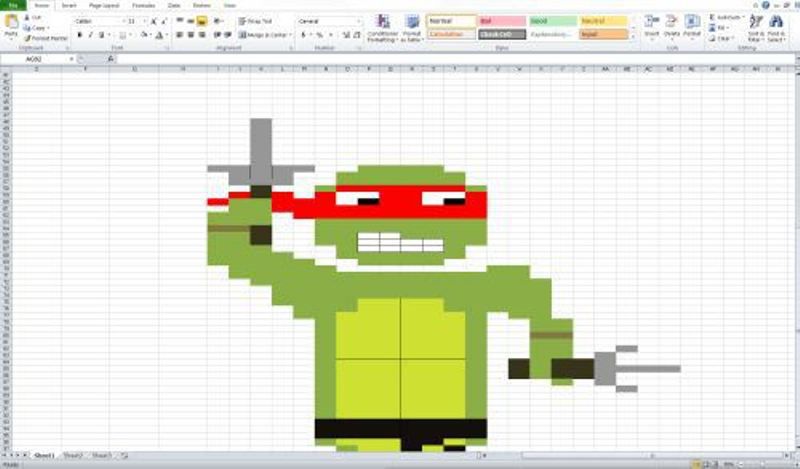
Task: Open the font name dropdown showing Calibri
Action: 123,21
